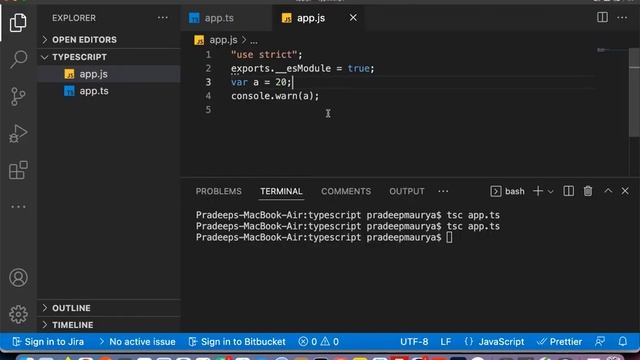Open the feedback icon in status bar
The width and height of the screenshot is (640, 360).
tap(600, 342)
